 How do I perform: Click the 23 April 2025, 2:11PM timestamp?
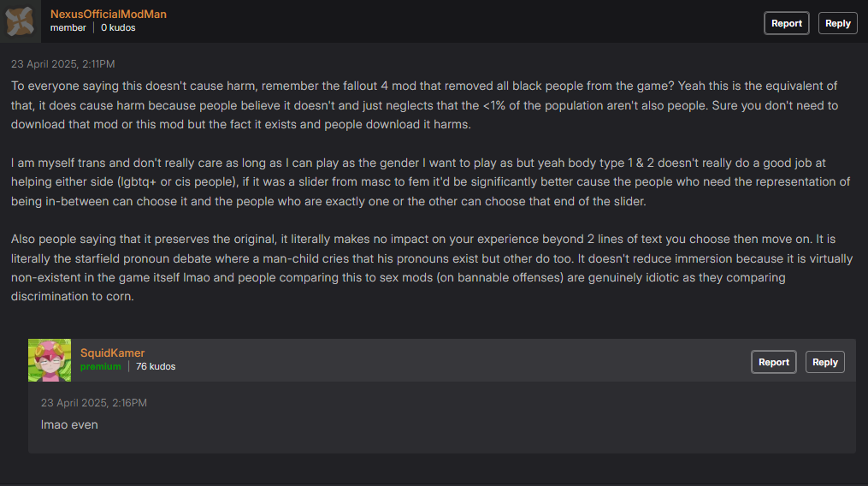(x=63, y=64)
